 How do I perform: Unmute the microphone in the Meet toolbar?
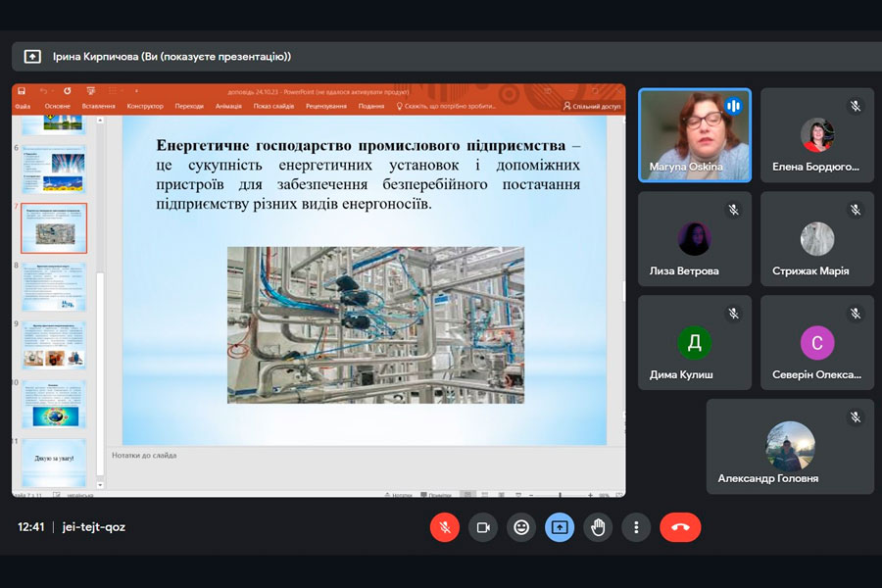444,527
